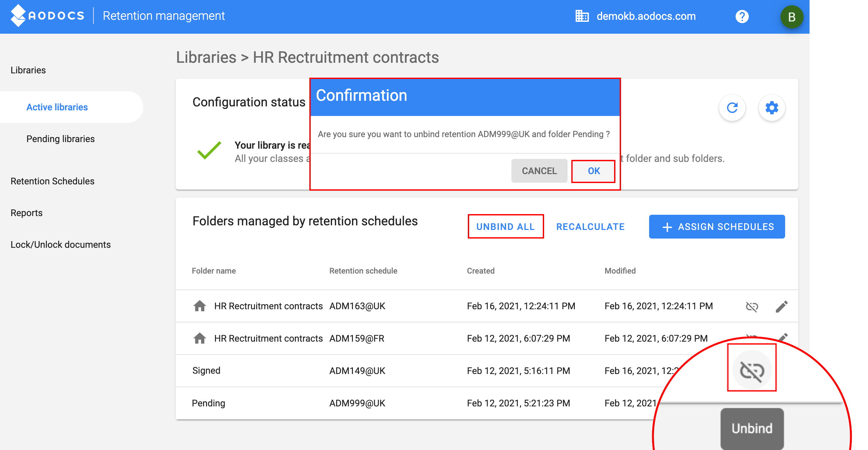Click RECALCULATE
868x450 pixels.
pyautogui.click(x=590, y=227)
